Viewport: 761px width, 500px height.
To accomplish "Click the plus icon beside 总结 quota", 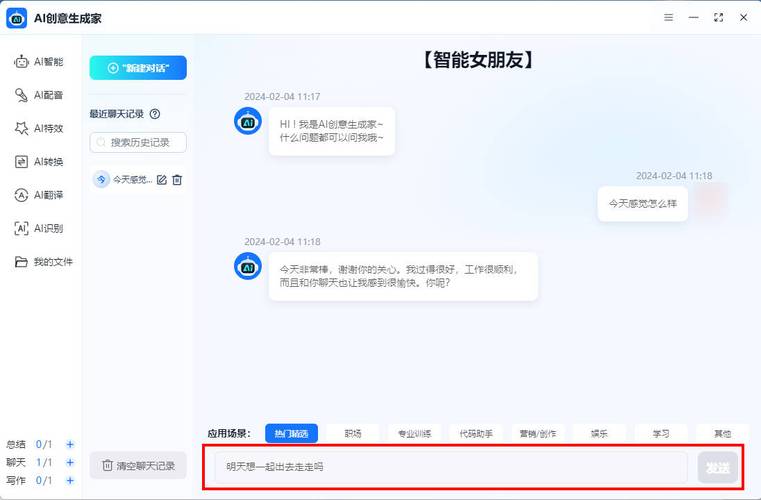I will pyautogui.click(x=70, y=445).
